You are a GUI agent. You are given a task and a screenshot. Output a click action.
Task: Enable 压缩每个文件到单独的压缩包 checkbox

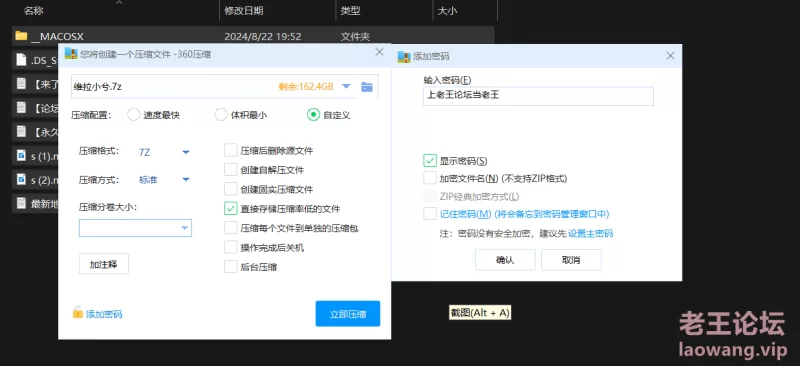231,228
